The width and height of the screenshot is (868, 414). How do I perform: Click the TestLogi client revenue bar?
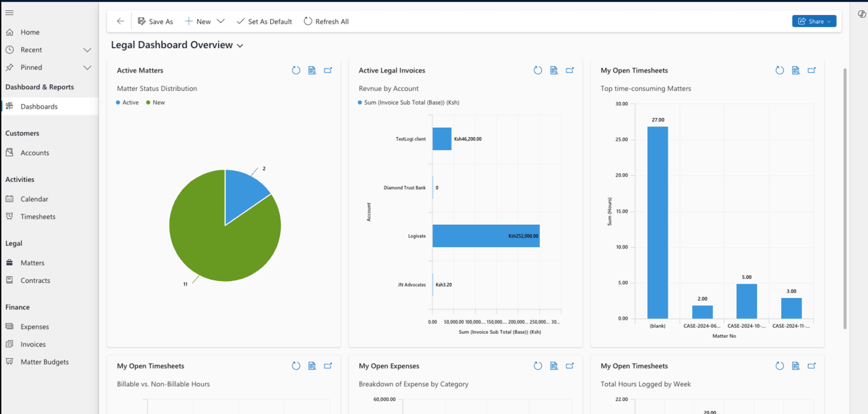pos(442,138)
